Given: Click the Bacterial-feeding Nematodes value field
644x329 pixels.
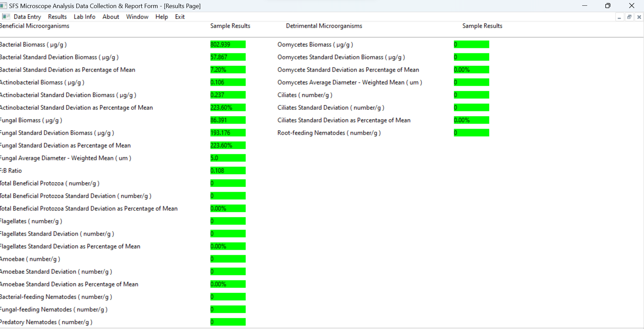Looking at the screenshot, I should coord(228,297).
